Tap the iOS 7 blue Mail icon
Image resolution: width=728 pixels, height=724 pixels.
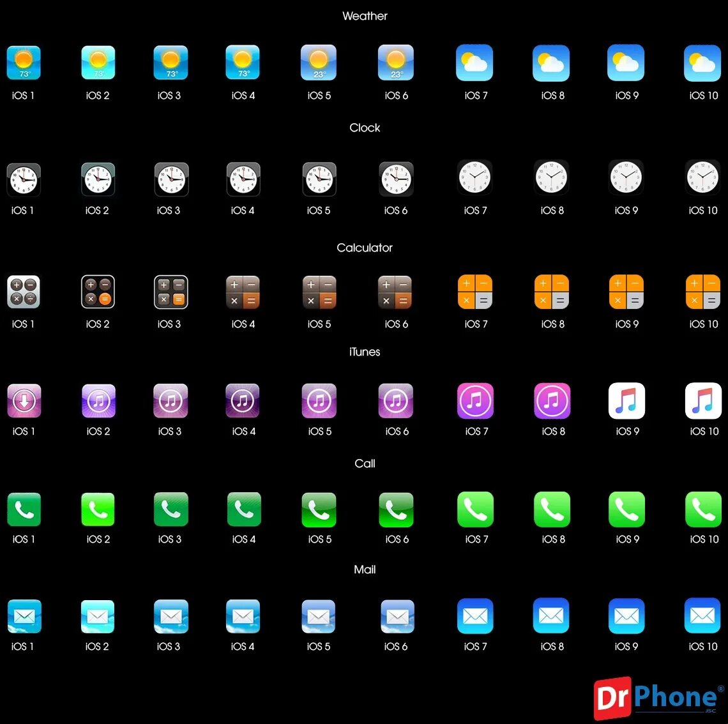(x=475, y=616)
